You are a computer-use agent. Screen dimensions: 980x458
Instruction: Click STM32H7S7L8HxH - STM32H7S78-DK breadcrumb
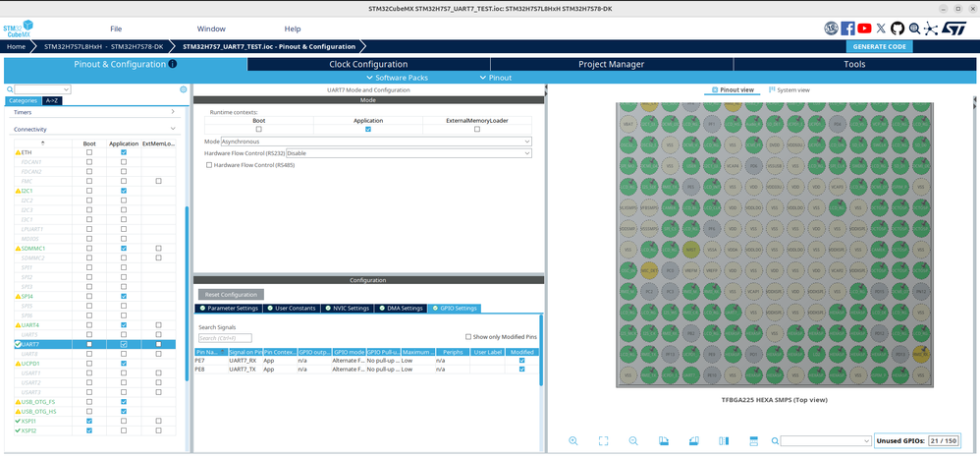pos(104,46)
